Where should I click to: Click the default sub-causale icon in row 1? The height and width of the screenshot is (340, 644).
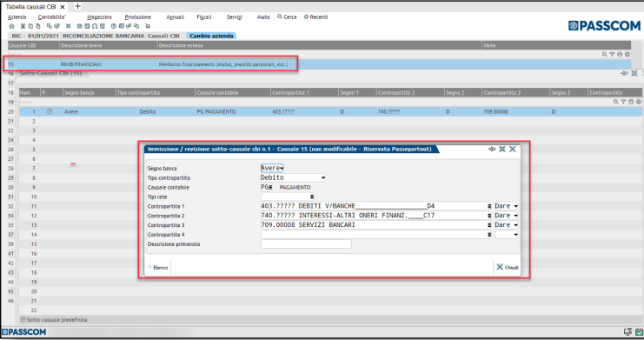pyautogui.click(x=50, y=111)
